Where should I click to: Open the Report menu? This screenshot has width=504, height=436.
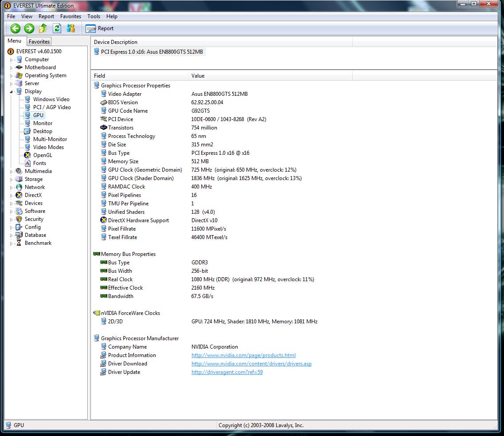[x=46, y=16]
